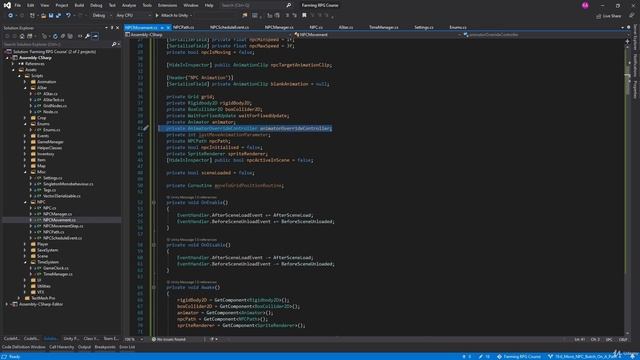Switch to the TimeManager.cs editor tab
640x360 pixels.
[x=384, y=27]
